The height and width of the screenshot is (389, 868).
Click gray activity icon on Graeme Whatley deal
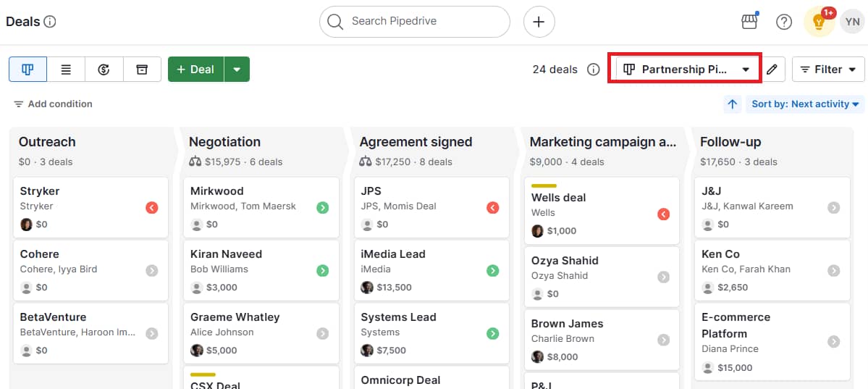(323, 334)
